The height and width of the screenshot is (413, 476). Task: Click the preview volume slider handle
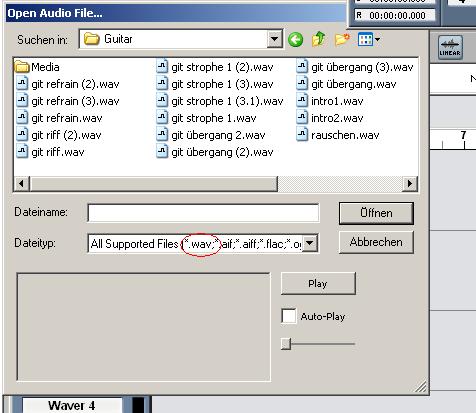tap(286, 344)
